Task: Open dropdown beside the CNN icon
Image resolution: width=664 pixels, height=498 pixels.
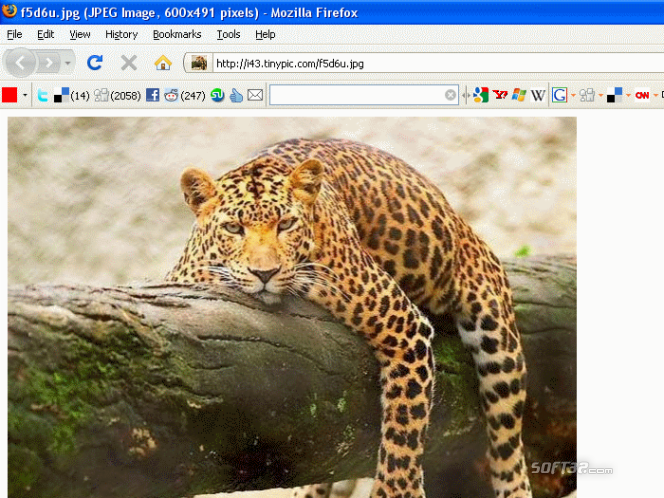Action: (x=656, y=95)
